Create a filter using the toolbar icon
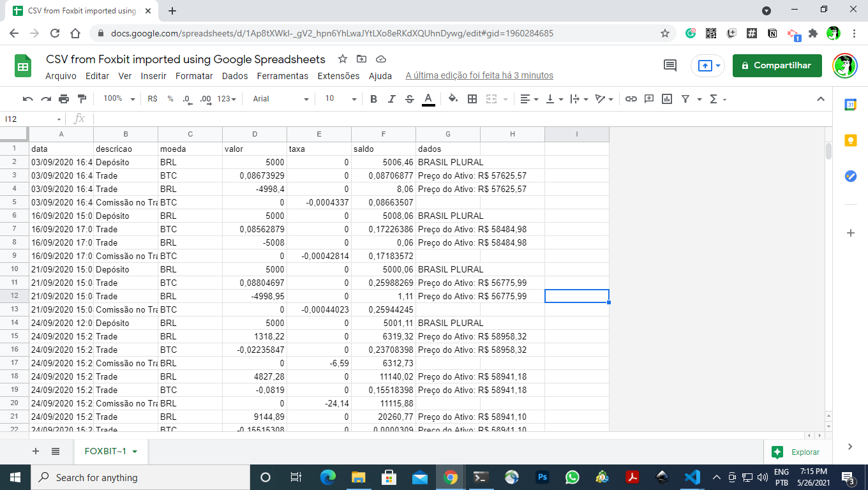868x490 pixels. click(685, 99)
